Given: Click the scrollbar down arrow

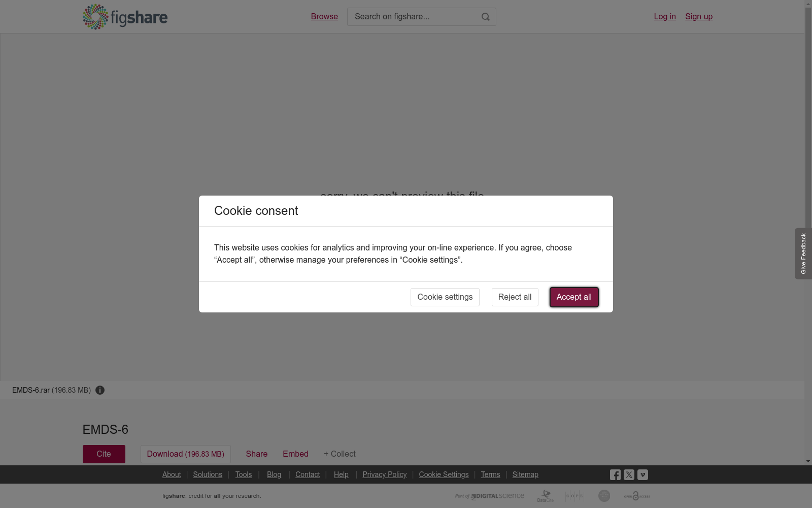Looking at the screenshot, I should tap(808, 461).
